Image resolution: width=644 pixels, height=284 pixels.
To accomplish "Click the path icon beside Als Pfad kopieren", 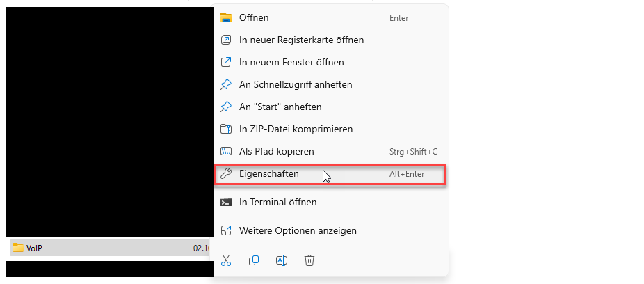I will [226, 151].
